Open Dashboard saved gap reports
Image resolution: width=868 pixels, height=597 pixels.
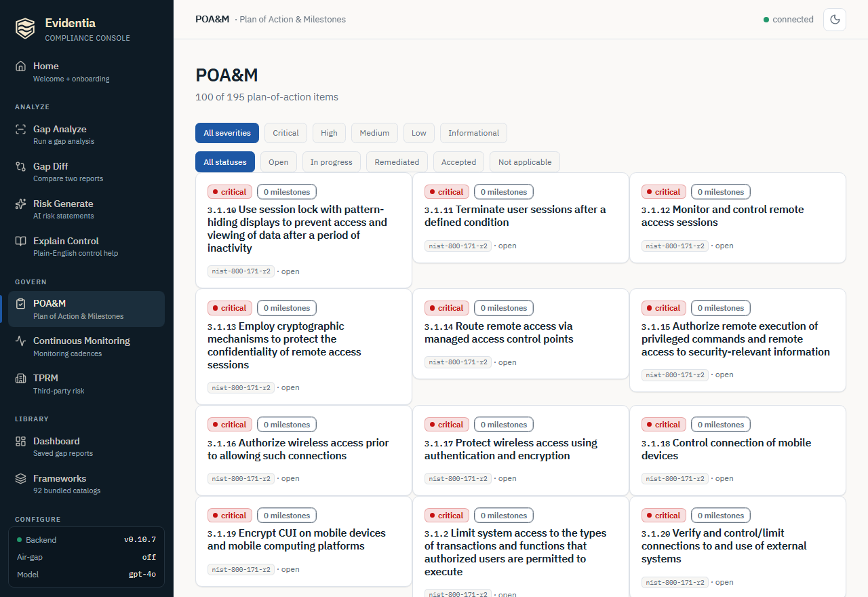click(87, 447)
